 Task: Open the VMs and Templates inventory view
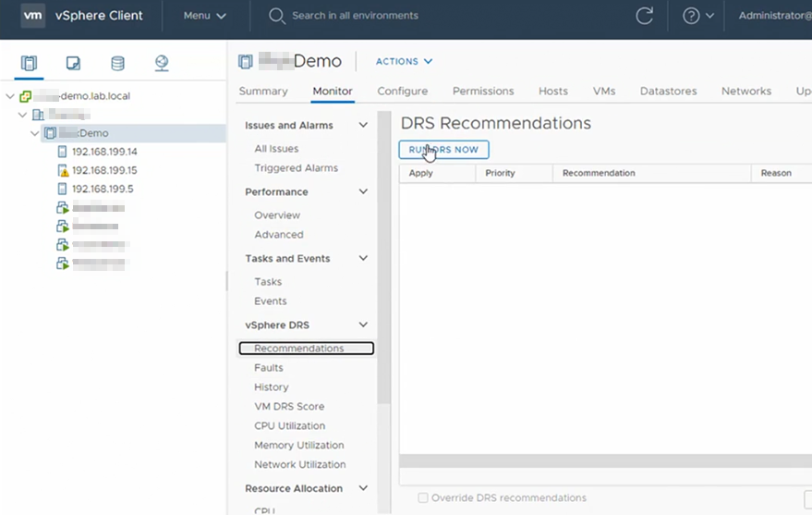73,63
